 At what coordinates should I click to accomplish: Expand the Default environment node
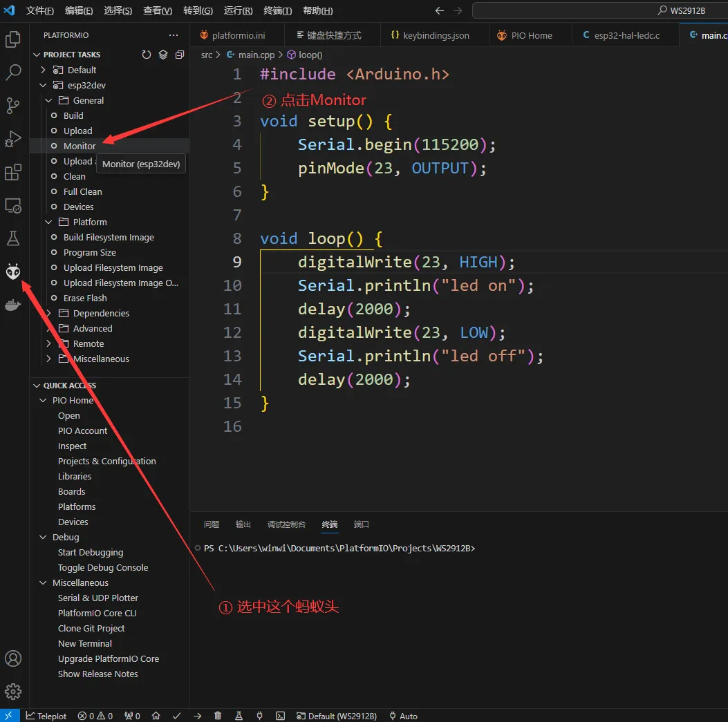click(x=43, y=70)
